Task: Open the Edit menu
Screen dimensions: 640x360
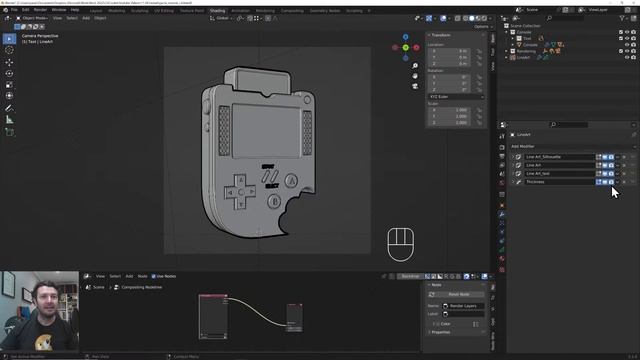Action: coord(25,10)
